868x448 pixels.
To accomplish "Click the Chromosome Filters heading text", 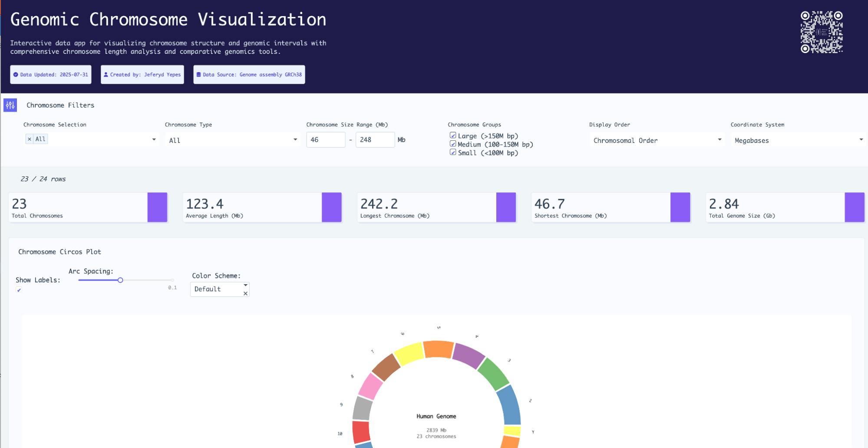I will (60, 105).
